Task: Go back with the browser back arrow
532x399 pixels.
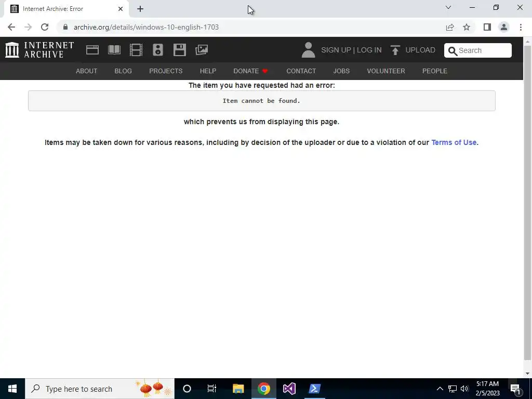Action: point(11,27)
